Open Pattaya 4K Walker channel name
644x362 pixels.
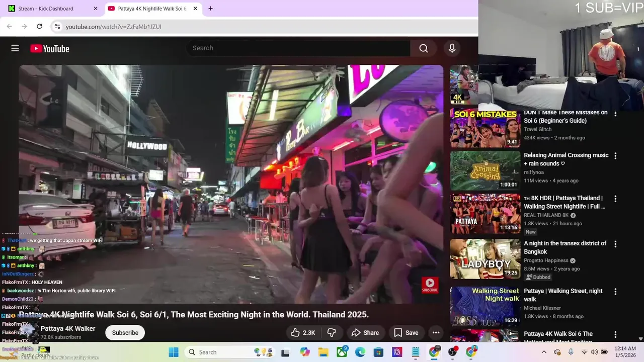[x=68, y=329]
